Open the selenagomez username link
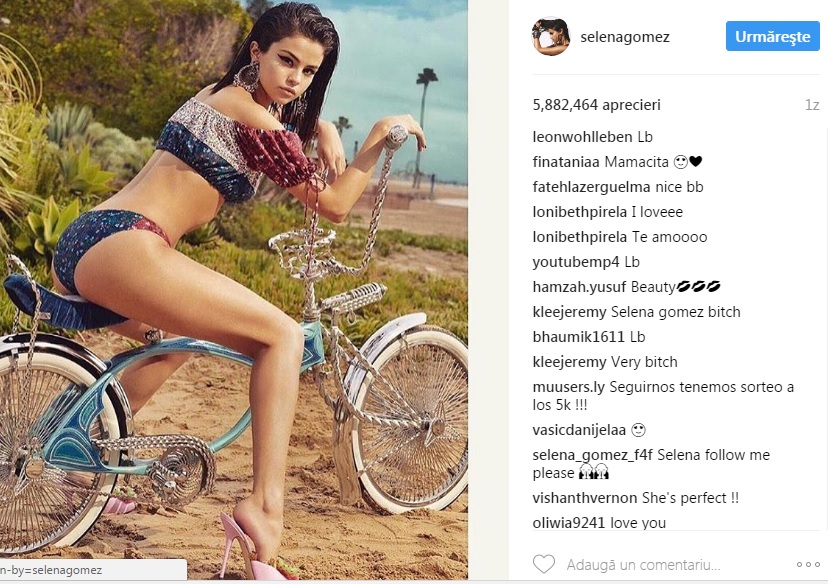828x584 pixels. pyautogui.click(x=625, y=37)
